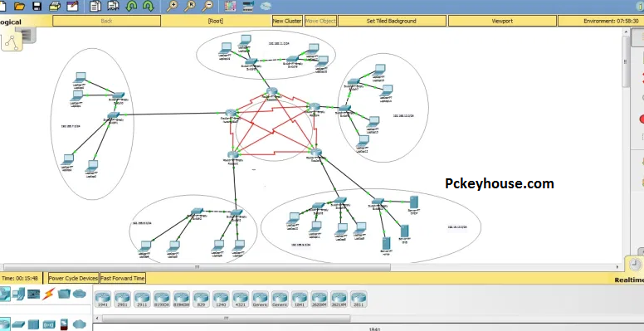The width and height of the screenshot is (644, 331).
Task: Switch to the Logical workspace tab
Action: click(x=11, y=22)
